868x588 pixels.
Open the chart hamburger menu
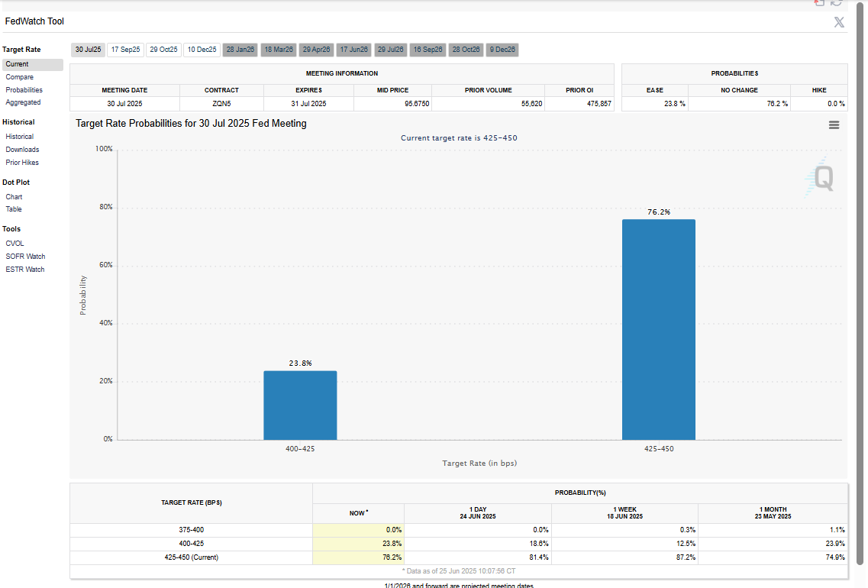pyautogui.click(x=834, y=124)
